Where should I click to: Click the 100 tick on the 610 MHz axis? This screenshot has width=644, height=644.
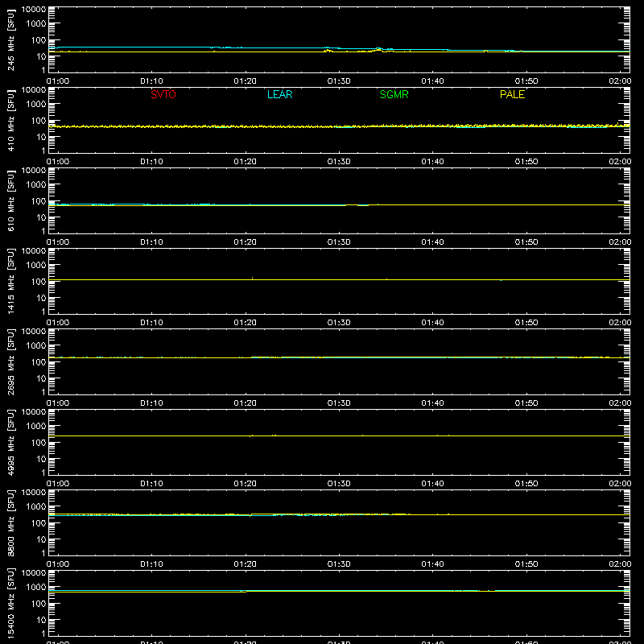[39, 201]
